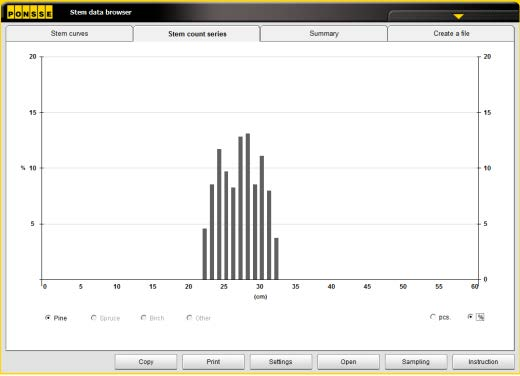Click the x-axis label '35'

[x=296, y=287]
